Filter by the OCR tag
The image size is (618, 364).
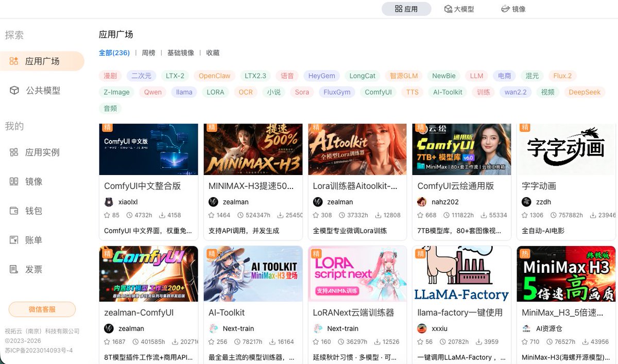[246, 92]
